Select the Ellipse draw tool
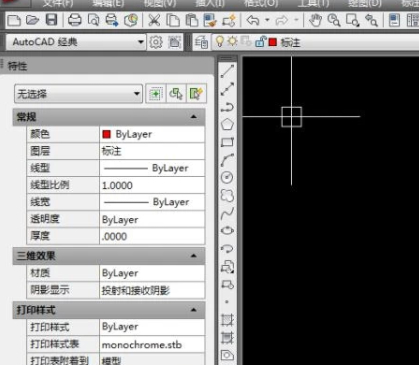Image resolution: width=419 pixels, height=365 pixels. [x=227, y=230]
